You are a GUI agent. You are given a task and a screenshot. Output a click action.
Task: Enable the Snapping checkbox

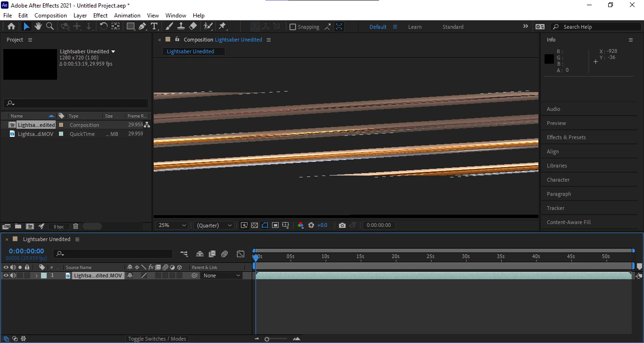tap(292, 27)
